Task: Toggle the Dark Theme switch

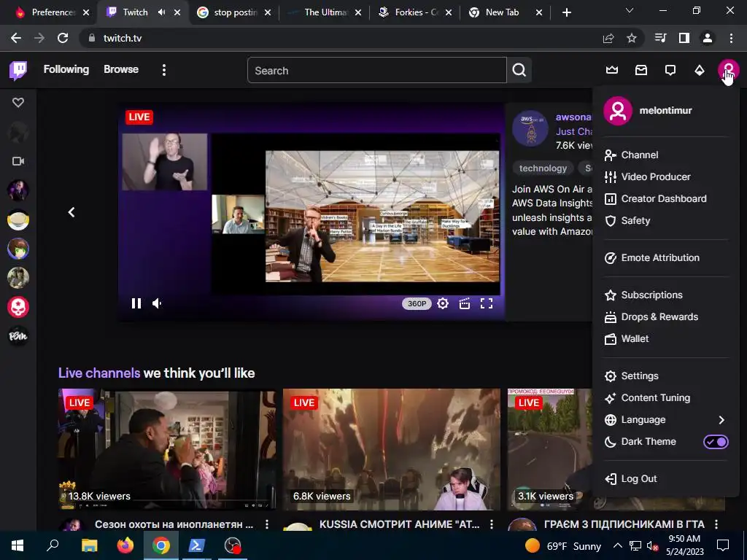Action: (716, 442)
